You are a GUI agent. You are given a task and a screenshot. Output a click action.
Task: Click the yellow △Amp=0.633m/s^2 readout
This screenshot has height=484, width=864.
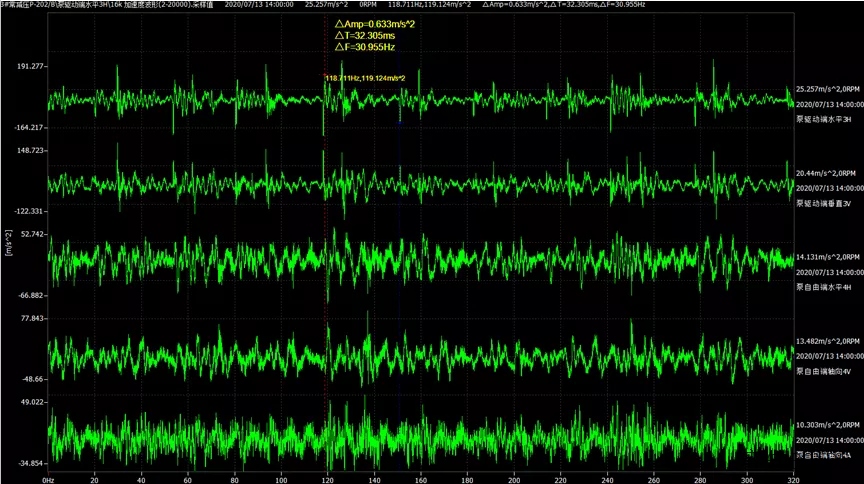pos(375,23)
